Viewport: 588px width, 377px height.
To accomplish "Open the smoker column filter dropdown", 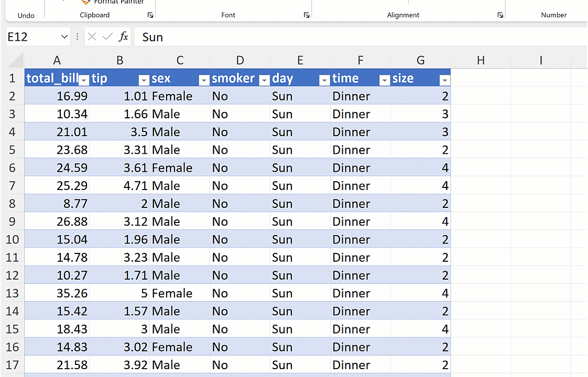I will coord(265,80).
